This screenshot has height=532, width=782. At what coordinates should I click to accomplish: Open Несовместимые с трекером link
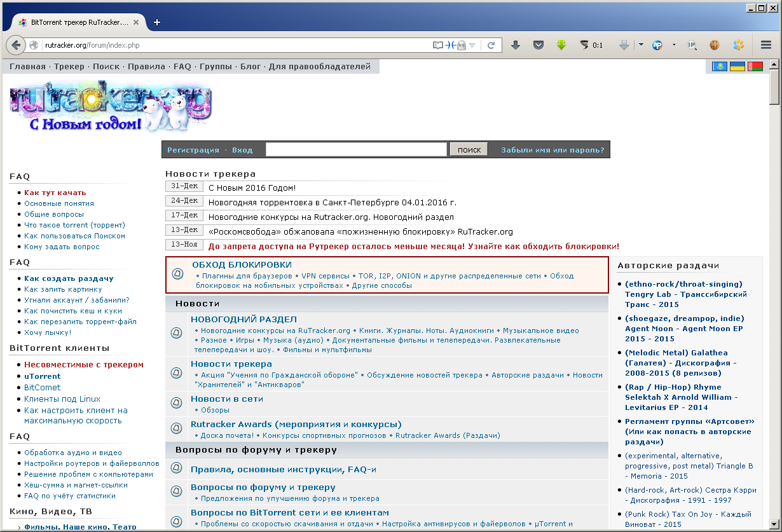pos(84,365)
